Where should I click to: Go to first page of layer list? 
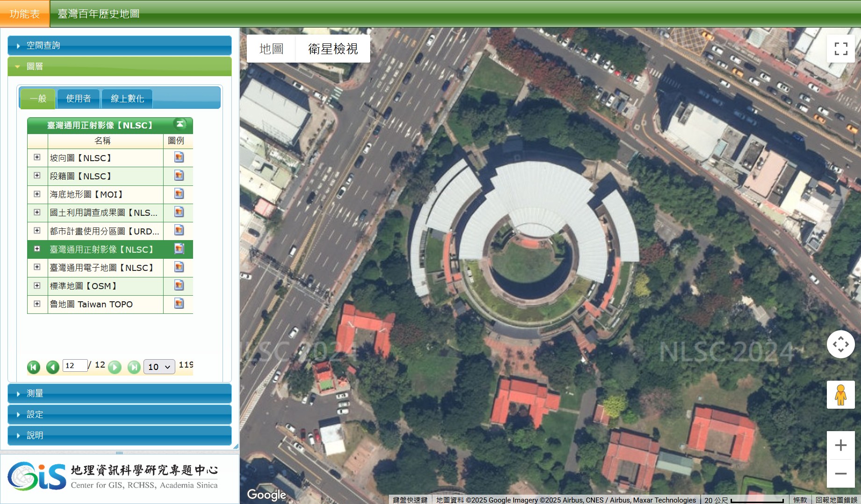point(34,367)
